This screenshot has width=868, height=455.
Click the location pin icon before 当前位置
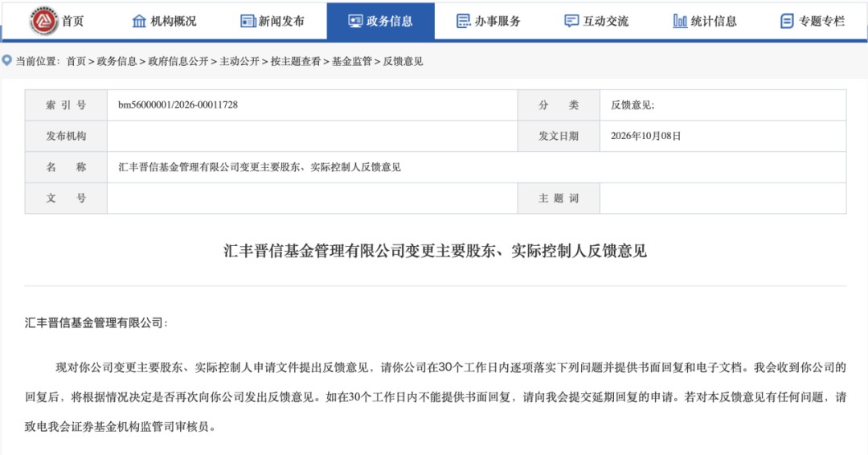[x=7, y=60]
